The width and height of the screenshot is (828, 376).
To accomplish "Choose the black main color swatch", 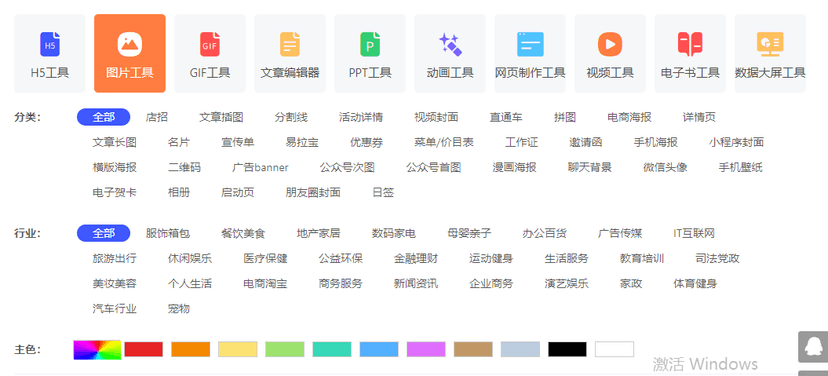I will tap(567, 349).
